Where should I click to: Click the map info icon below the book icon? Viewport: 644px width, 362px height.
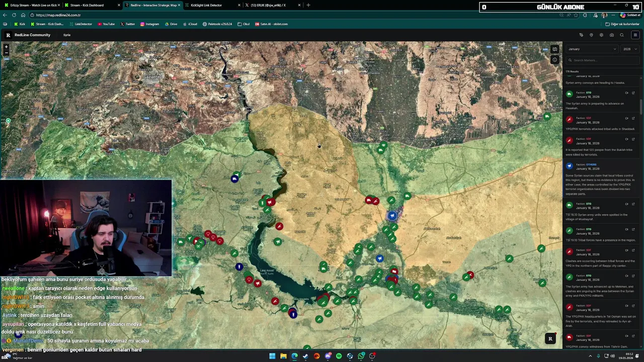click(x=554, y=60)
